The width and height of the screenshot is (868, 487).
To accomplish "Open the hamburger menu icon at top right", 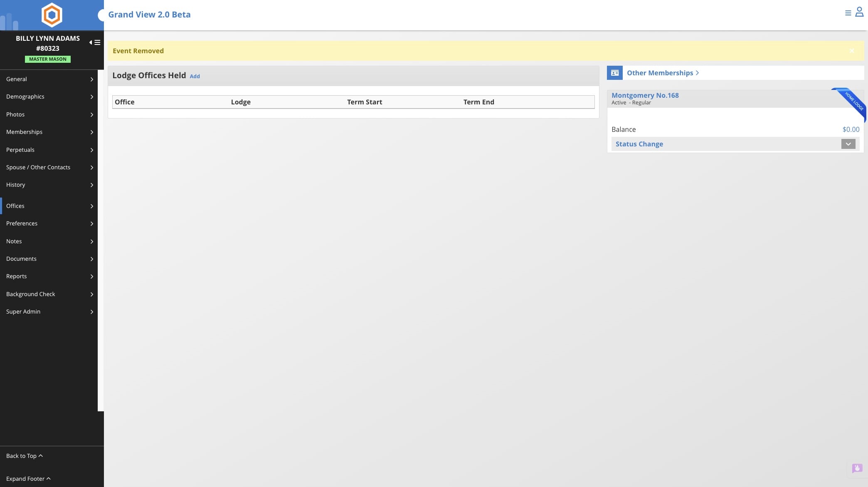I will point(848,13).
